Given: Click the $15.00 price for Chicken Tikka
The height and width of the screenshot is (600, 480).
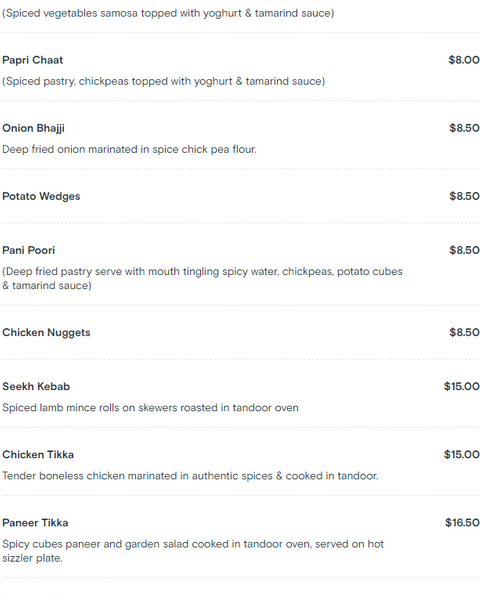Looking at the screenshot, I should (462, 455).
